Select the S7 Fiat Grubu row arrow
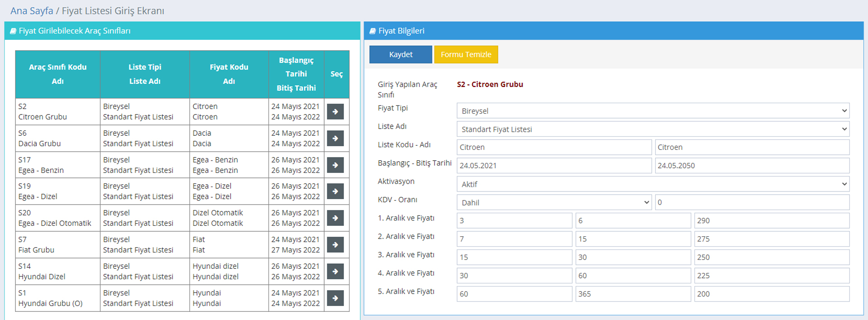The width and height of the screenshot is (868, 320). click(x=335, y=244)
